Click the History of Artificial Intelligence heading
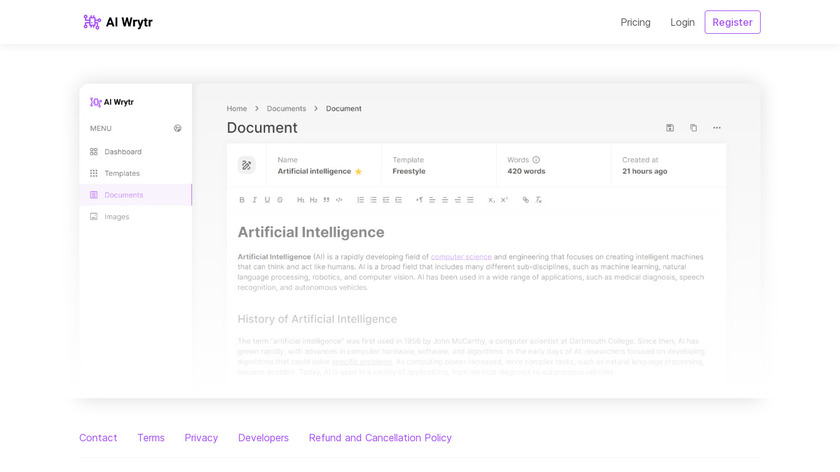This screenshot has width=840, height=472. point(317,319)
